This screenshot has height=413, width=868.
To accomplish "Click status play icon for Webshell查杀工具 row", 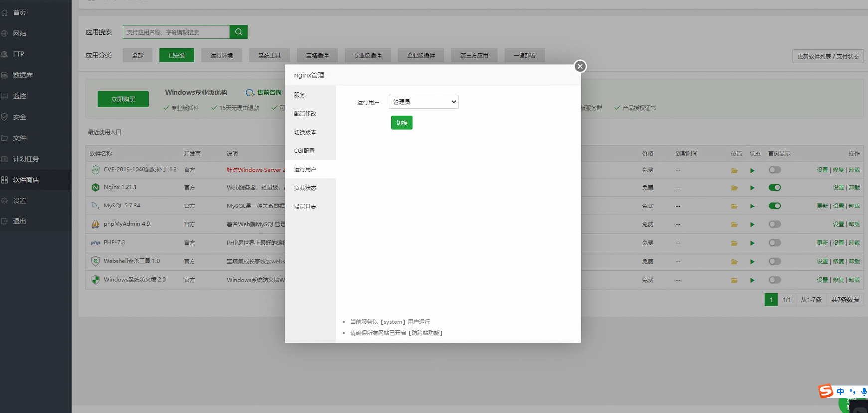I will [752, 262].
